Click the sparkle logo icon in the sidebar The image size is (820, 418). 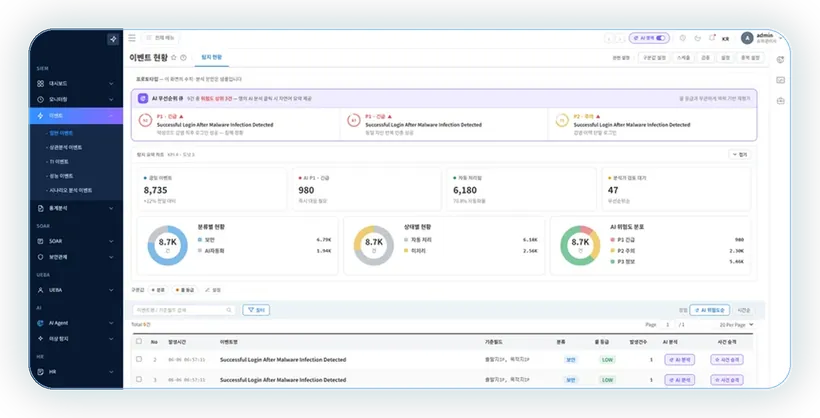click(113, 39)
